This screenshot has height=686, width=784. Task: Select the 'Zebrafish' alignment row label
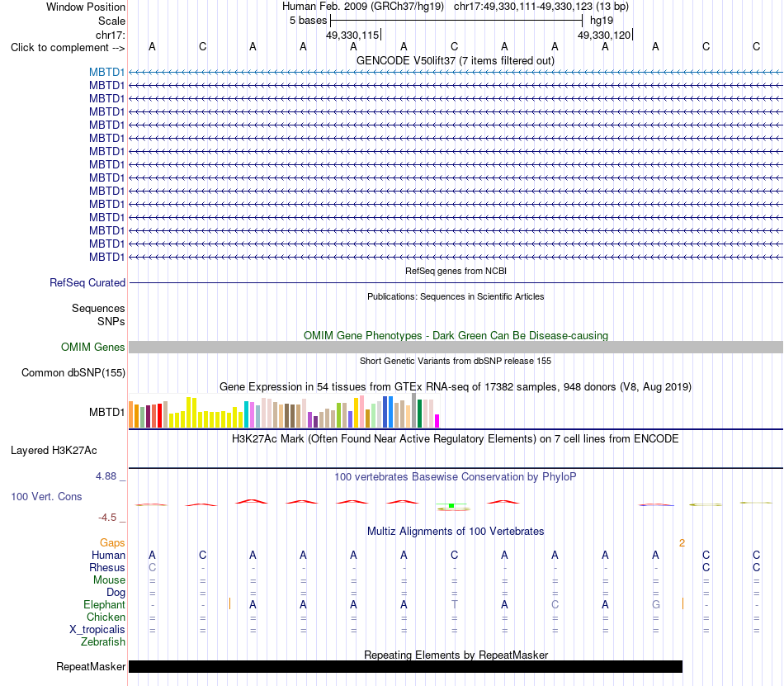pyautogui.click(x=103, y=642)
